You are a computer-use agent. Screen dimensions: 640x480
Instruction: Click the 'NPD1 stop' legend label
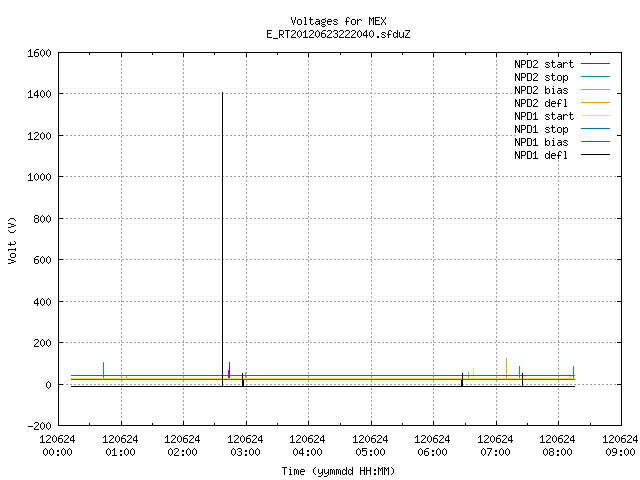(x=541, y=129)
